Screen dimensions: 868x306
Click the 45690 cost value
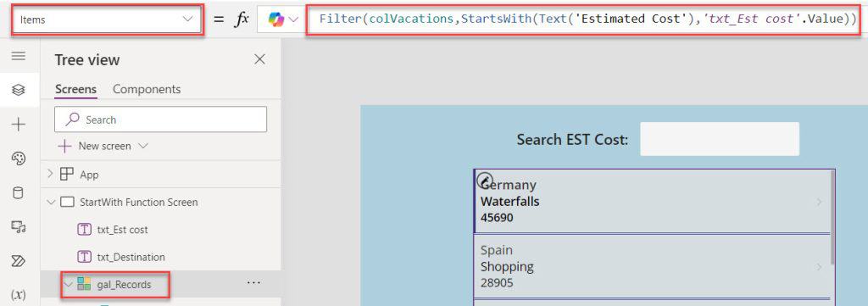coord(497,218)
